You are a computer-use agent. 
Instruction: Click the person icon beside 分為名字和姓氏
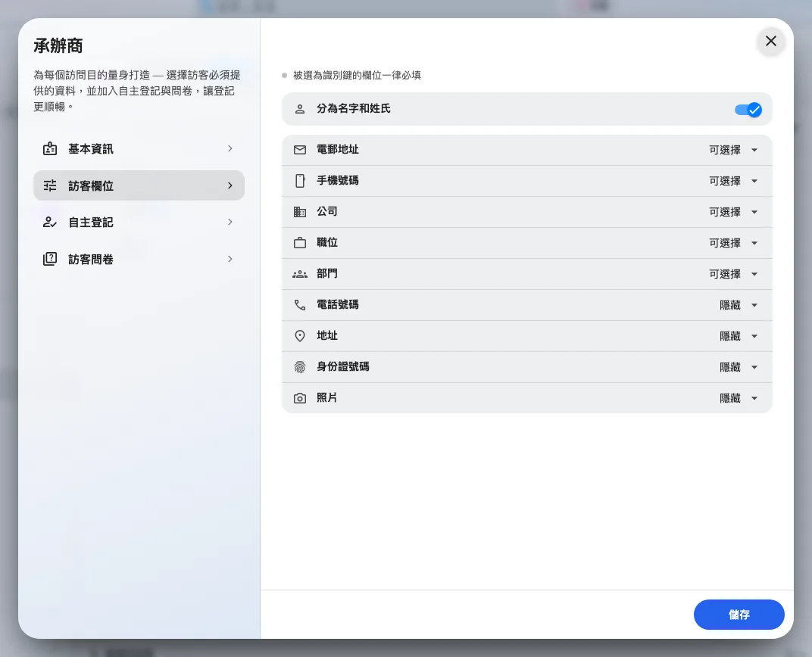point(300,109)
